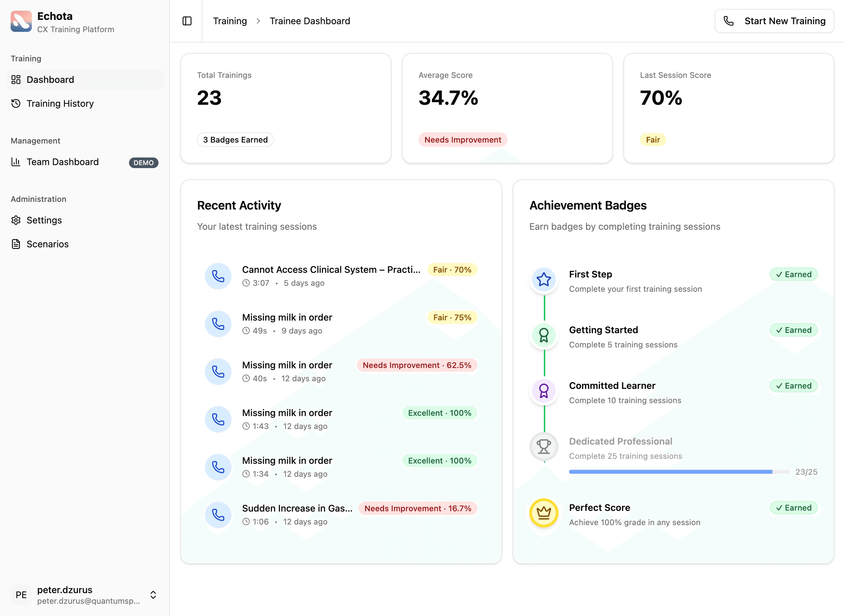The height and width of the screenshot is (616, 845).
Task: Go to Team Dashboard
Action: (x=63, y=162)
